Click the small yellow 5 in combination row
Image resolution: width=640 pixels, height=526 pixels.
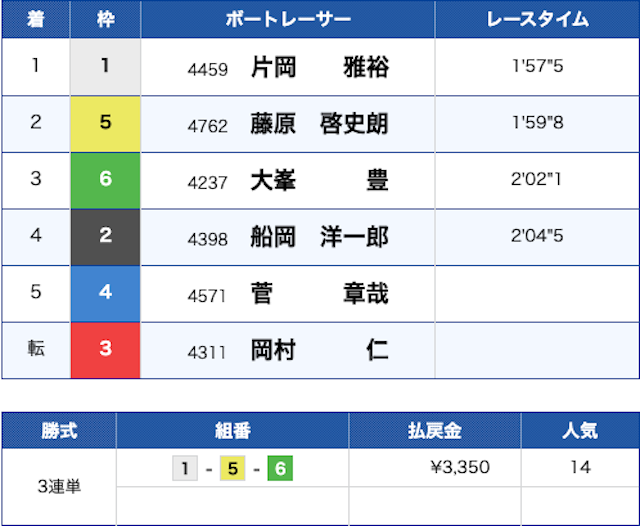tap(232, 468)
